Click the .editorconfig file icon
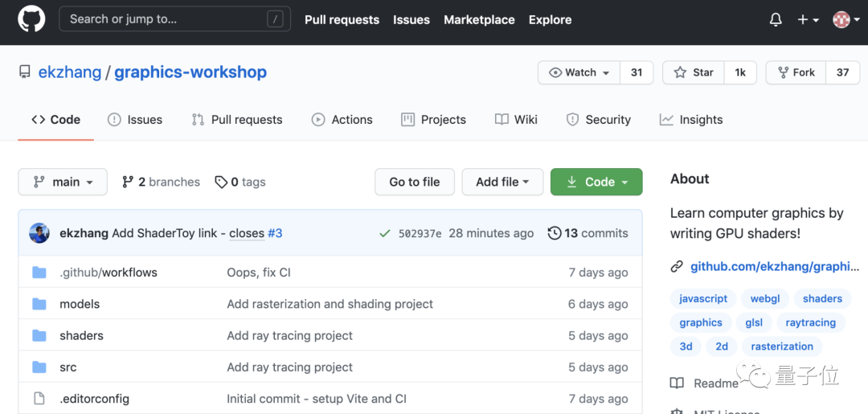This screenshot has width=868, height=414. click(x=39, y=399)
